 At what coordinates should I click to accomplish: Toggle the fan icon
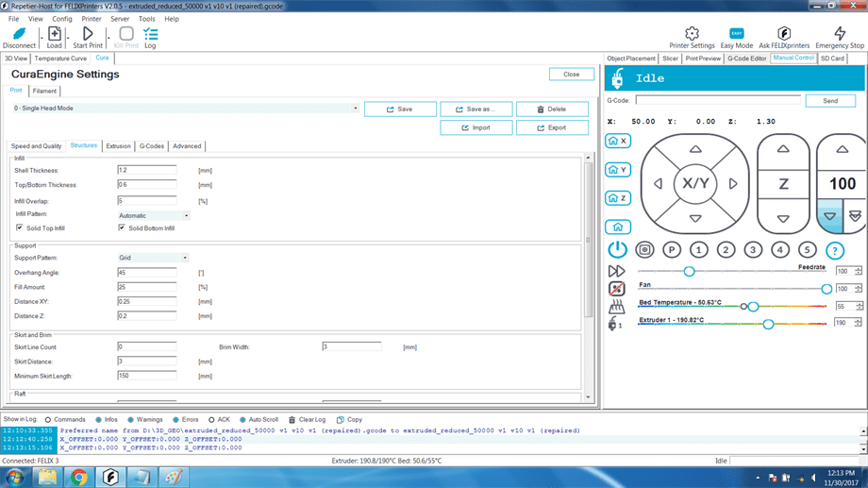[x=617, y=289]
